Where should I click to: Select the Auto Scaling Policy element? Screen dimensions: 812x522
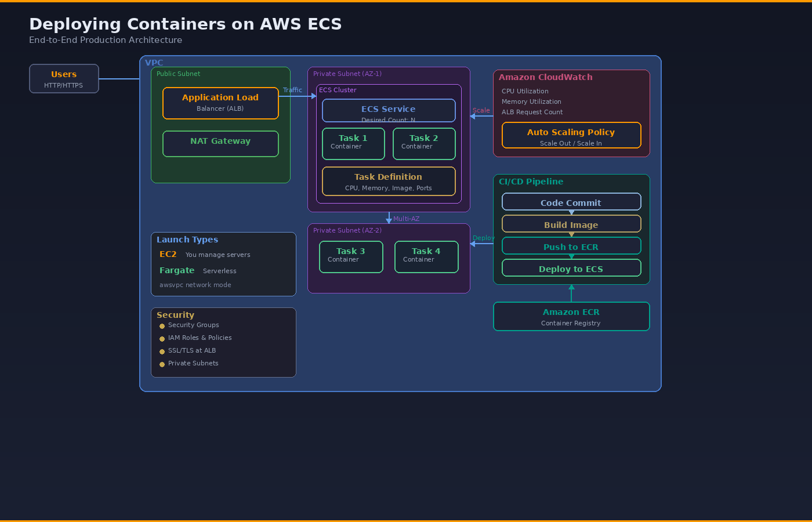coord(571,135)
